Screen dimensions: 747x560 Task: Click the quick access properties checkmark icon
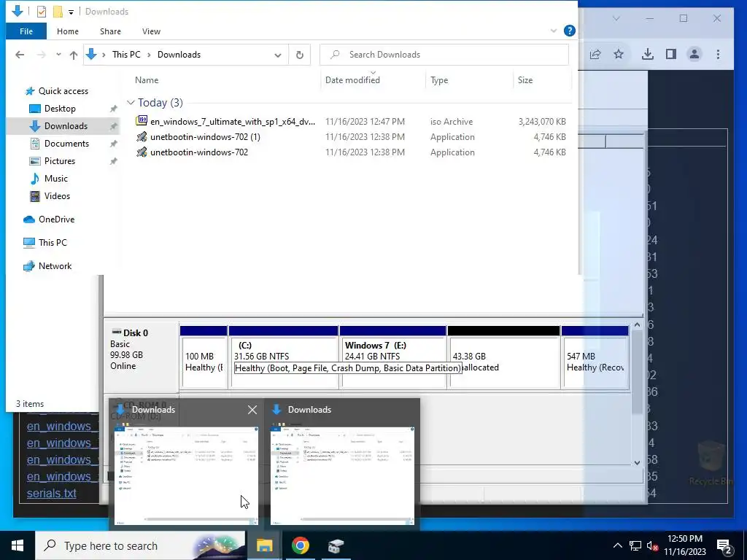(x=42, y=12)
